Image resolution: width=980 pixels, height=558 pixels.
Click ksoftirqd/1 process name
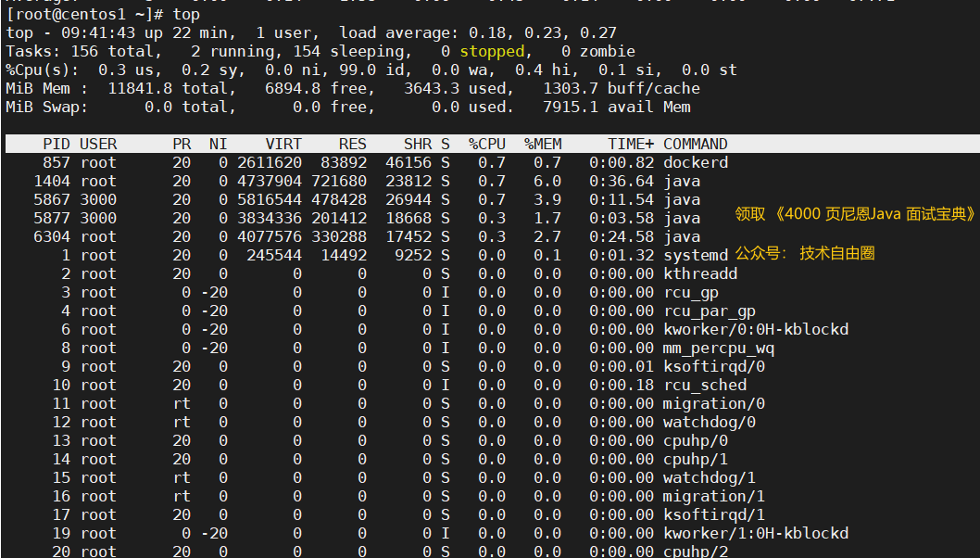tap(714, 515)
